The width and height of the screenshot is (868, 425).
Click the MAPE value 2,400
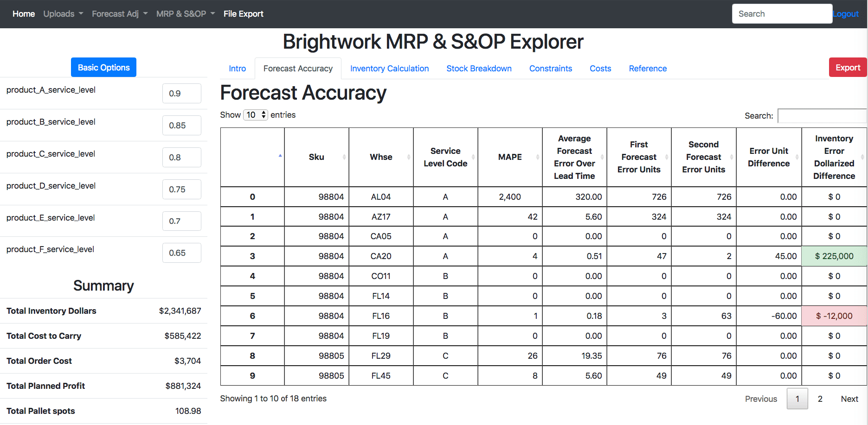pos(510,197)
